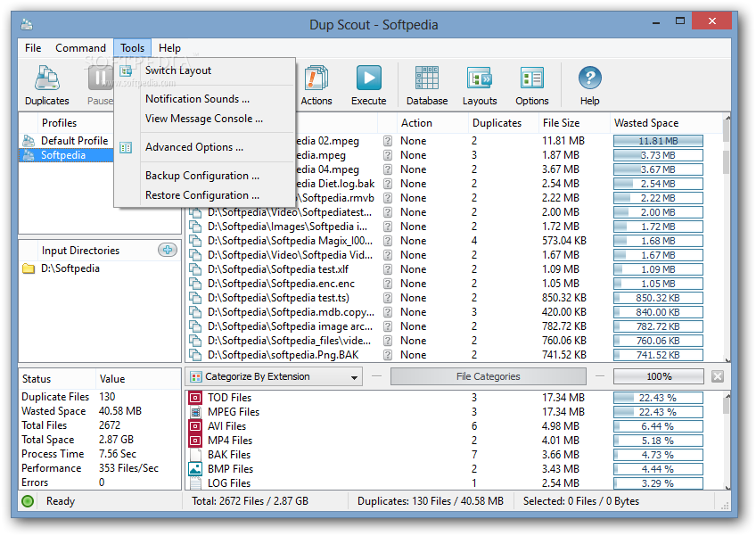Image resolution: width=756 pixels, height=536 pixels.
Task: Choose Notification Sounds menu entry
Action: [205, 99]
